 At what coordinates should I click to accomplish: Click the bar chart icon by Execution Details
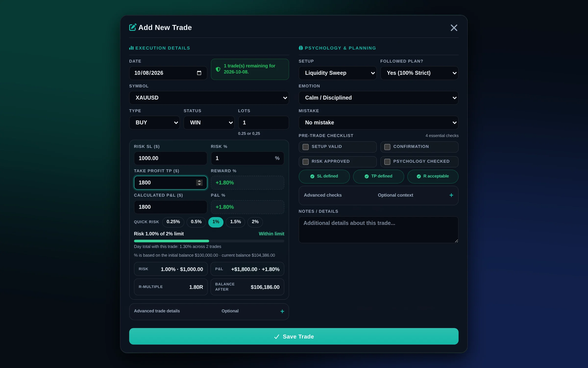coord(131,48)
